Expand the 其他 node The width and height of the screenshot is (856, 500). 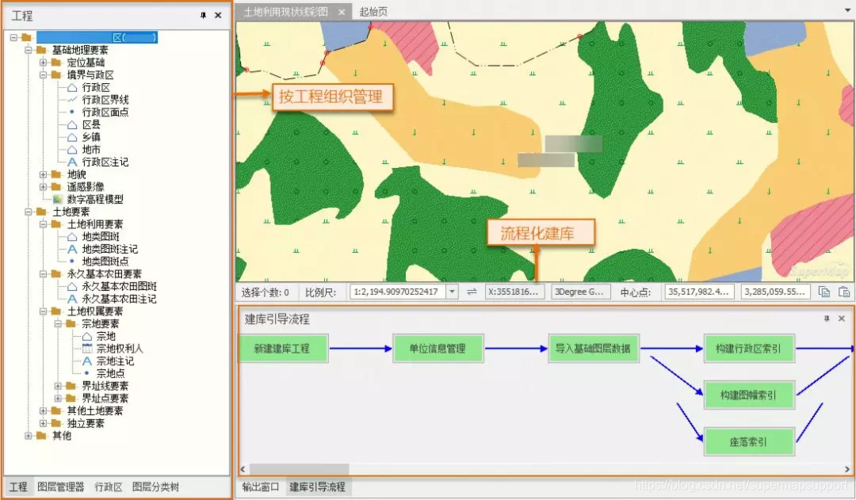point(28,436)
